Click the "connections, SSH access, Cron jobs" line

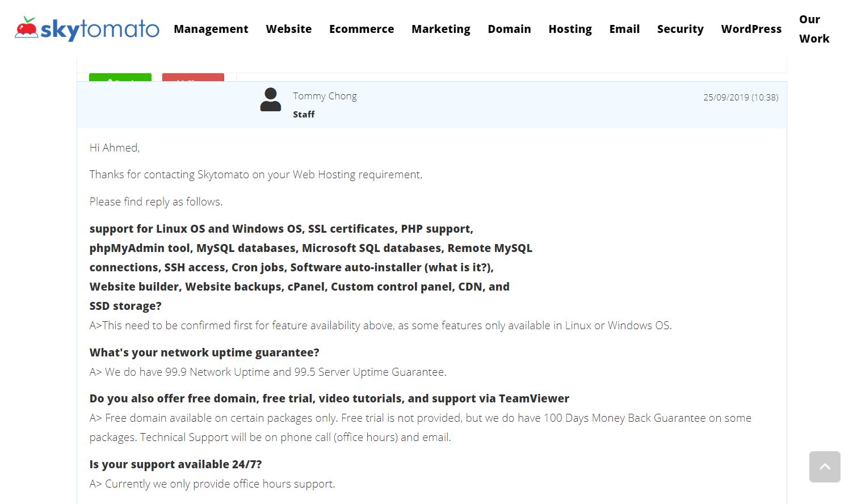291,267
